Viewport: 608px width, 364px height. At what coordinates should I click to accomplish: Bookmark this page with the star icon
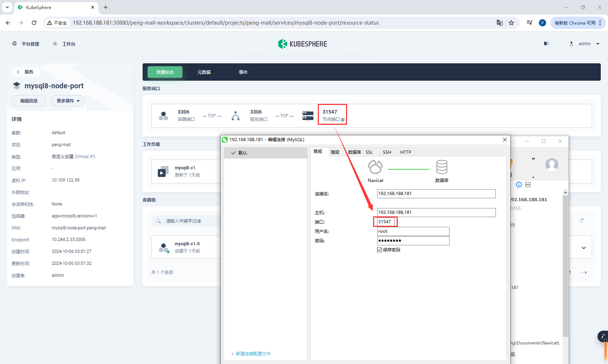511,23
